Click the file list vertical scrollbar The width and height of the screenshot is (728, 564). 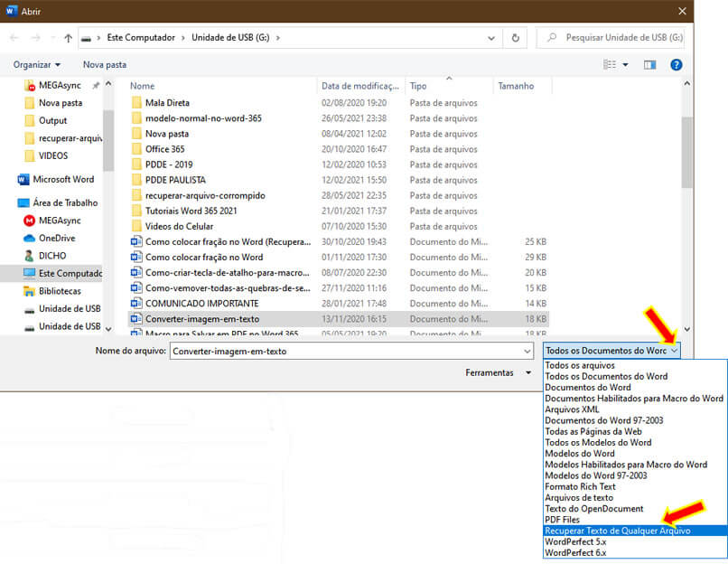point(686,153)
